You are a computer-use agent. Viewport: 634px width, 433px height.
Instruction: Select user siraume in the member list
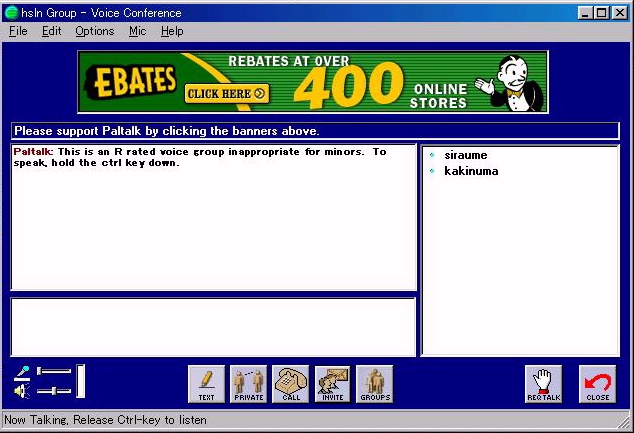tap(465, 155)
